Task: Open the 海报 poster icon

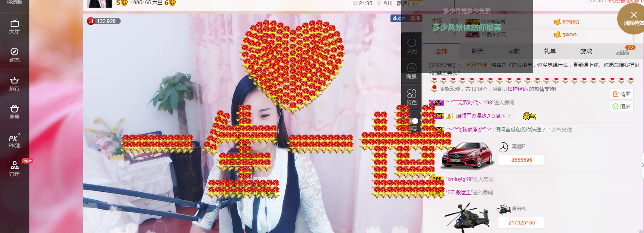Action: coord(411,71)
